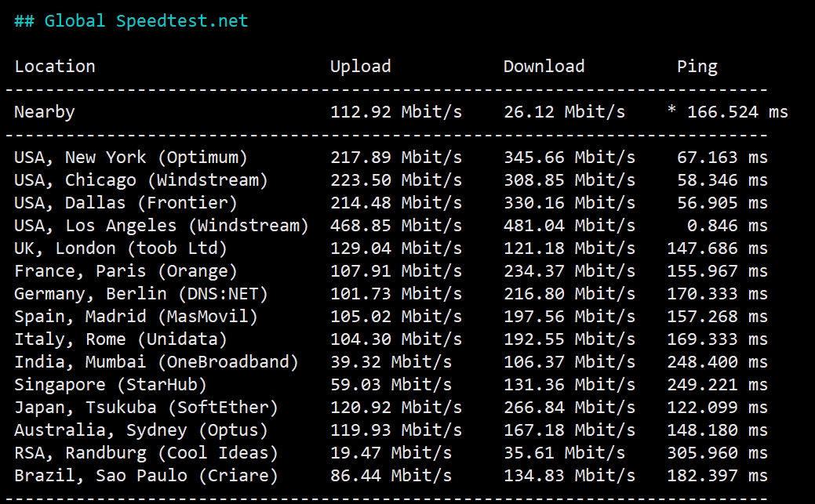
Task: Click Los Angeles upload speed 468.85 Mbit/s
Action: [395, 226]
